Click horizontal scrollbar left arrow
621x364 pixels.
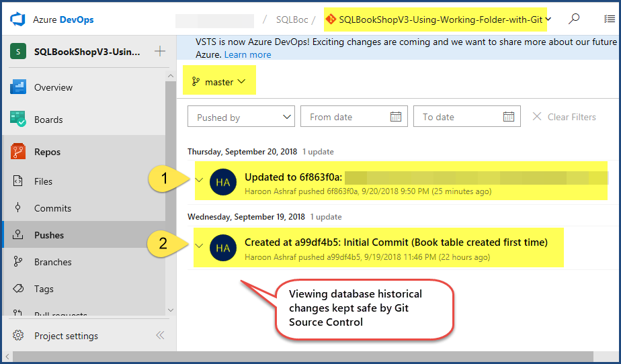tap(7, 357)
